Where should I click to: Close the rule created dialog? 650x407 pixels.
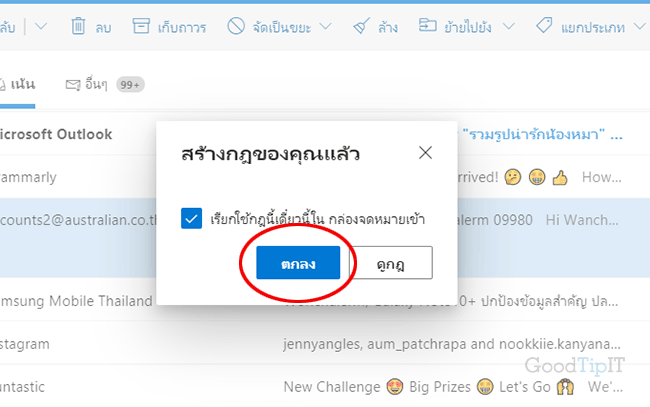pyautogui.click(x=425, y=153)
